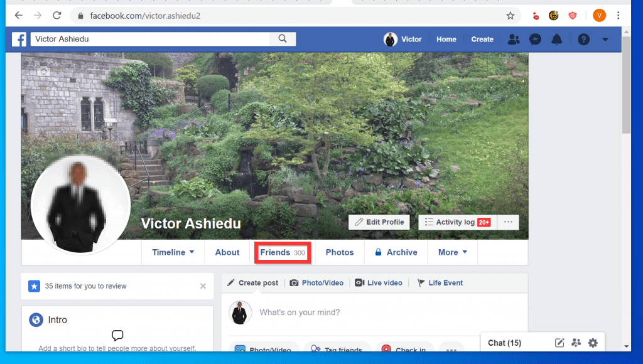The height and width of the screenshot is (364, 643).
Task: Dismiss the 35 items to review card
Action: [x=203, y=286]
